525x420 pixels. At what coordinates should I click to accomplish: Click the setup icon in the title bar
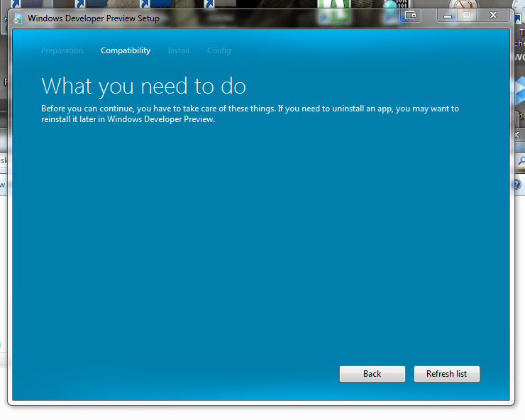coord(18,18)
